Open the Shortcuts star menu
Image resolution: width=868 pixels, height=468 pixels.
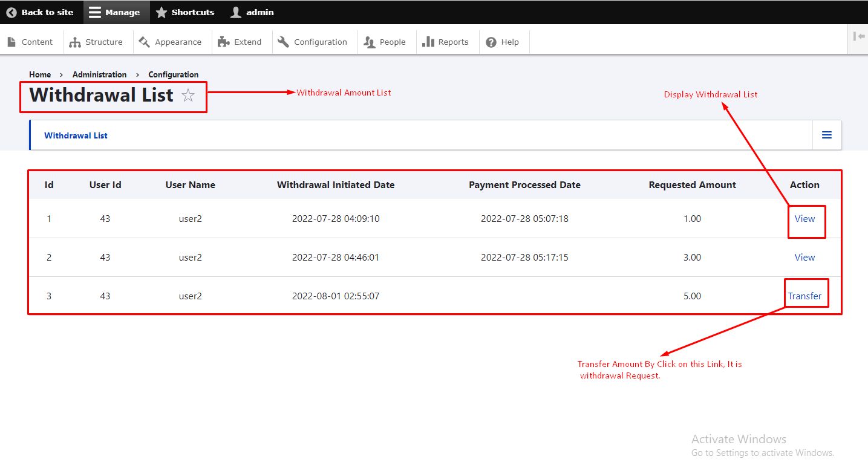pos(162,12)
